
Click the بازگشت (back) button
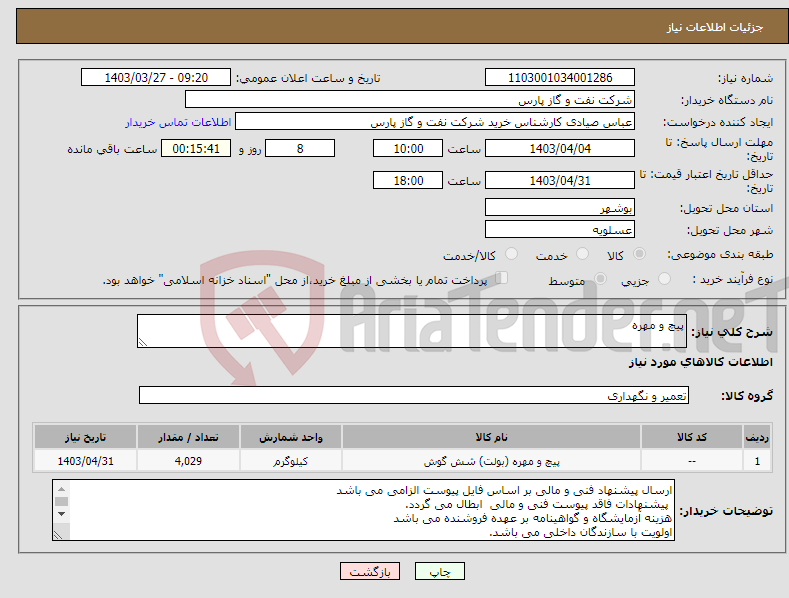click(370, 571)
